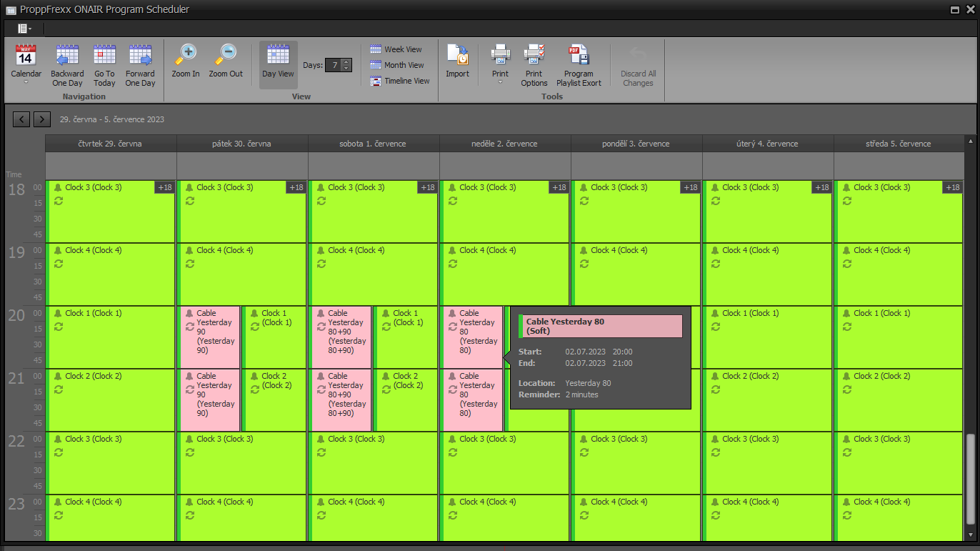
Task: Click bell icon on Thursday's 18:00 Clock 3
Action: coord(59,187)
